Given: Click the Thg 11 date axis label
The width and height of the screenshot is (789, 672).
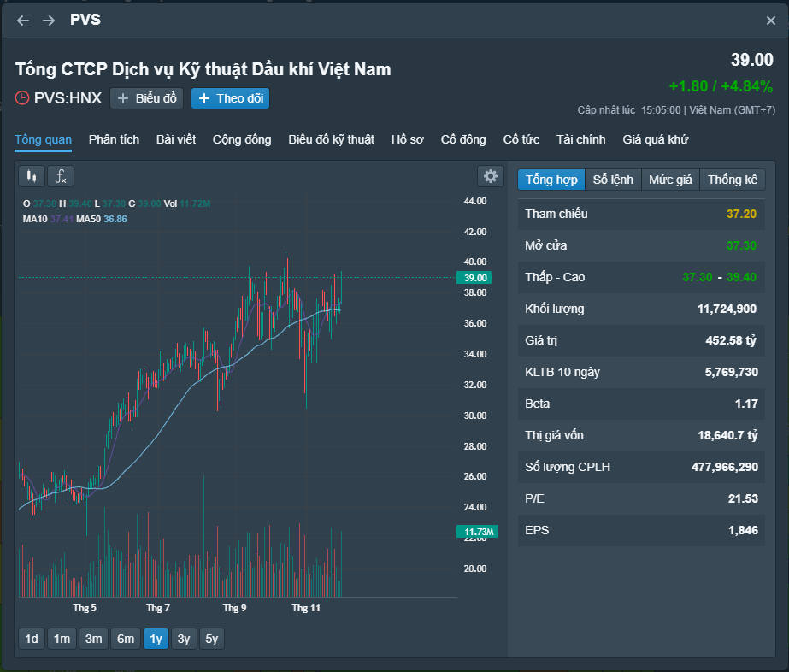Looking at the screenshot, I should click(306, 608).
